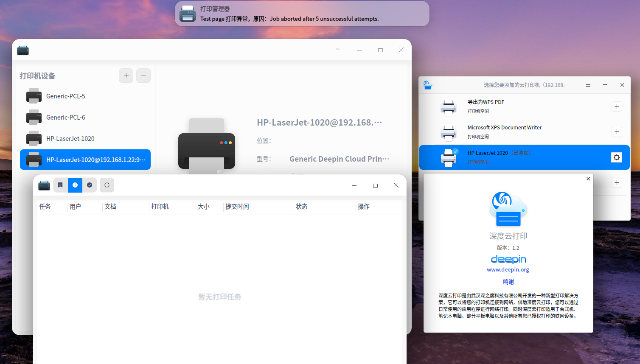Screen dimensions: 640x364
Task: Click the plus button under the HP LaserJet 1020 gear
Action: tap(617, 183)
